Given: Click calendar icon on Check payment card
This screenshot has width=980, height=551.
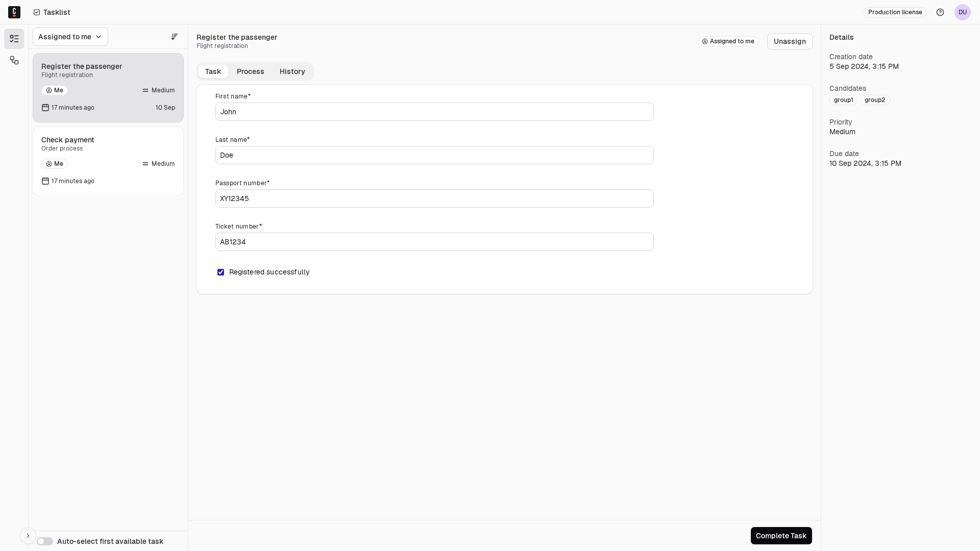Looking at the screenshot, I should pyautogui.click(x=45, y=181).
